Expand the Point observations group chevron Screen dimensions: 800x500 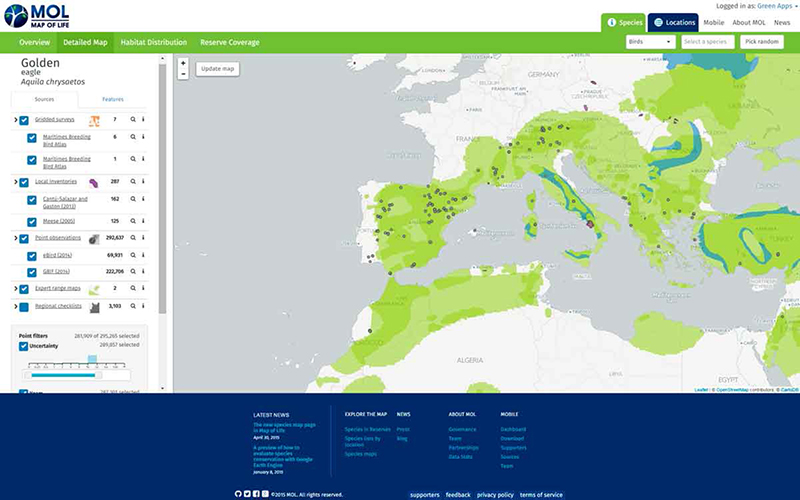pyautogui.click(x=15, y=238)
